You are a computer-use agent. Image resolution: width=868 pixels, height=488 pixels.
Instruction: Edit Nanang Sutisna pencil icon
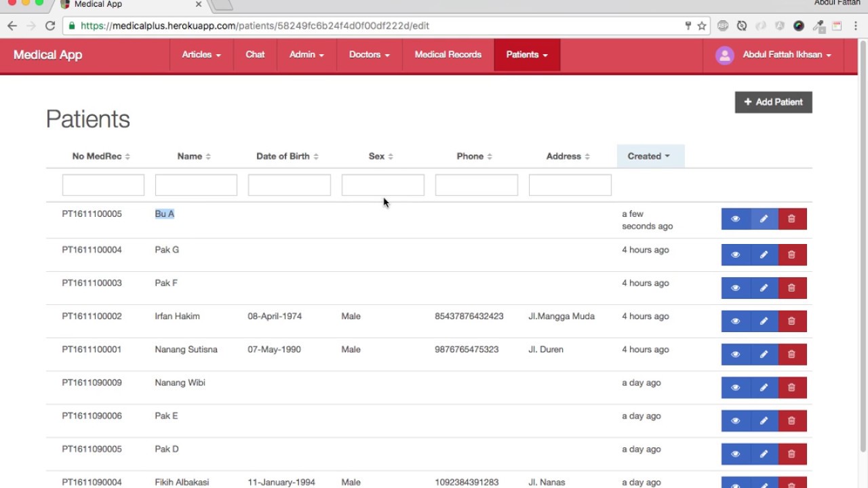(764, 354)
